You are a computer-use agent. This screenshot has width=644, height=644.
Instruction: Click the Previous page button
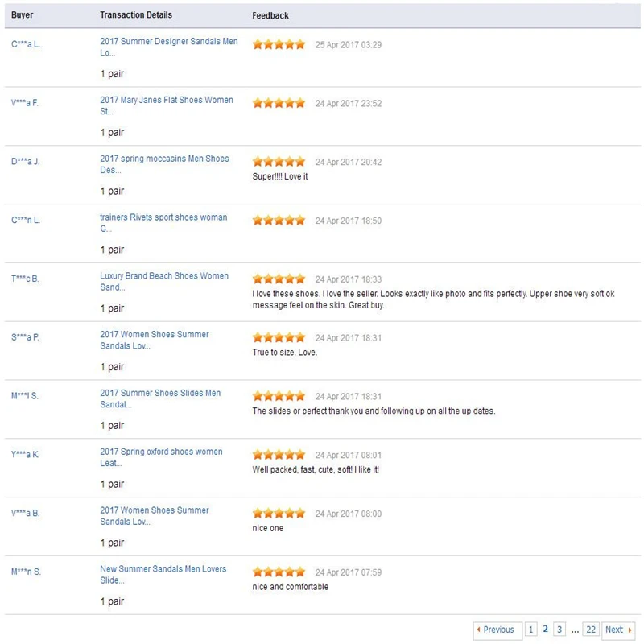(x=497, y=630)
